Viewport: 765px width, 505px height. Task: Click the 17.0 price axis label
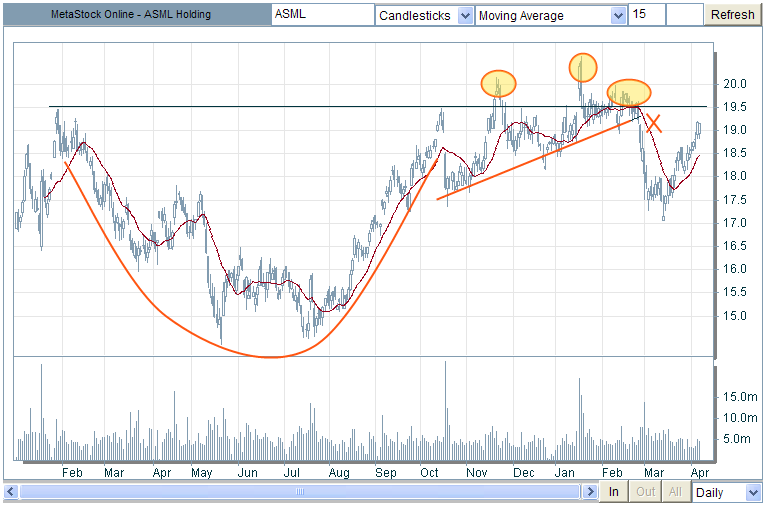tap(735, 223)
